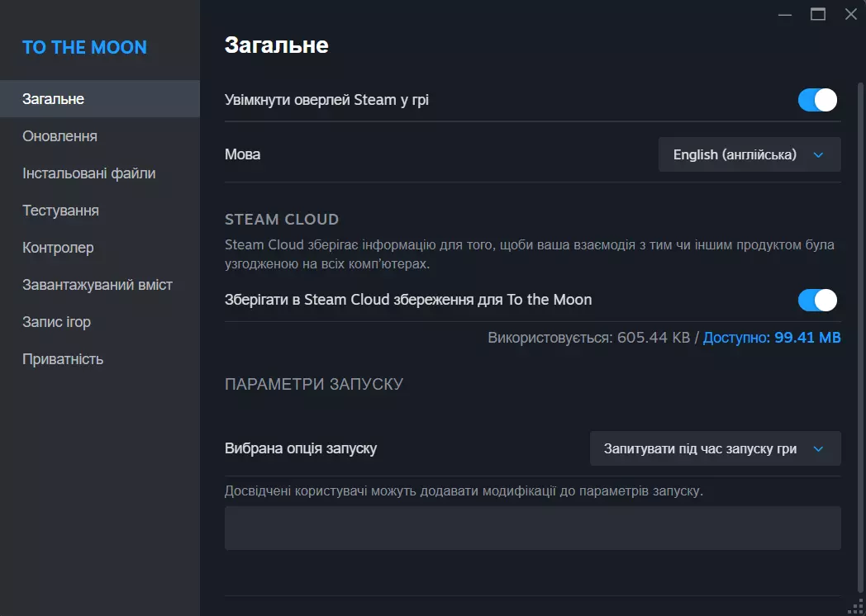Screen dimensions: 866x616
Task: Click the launch parameters text field
Action: click(x=532, y=528)
